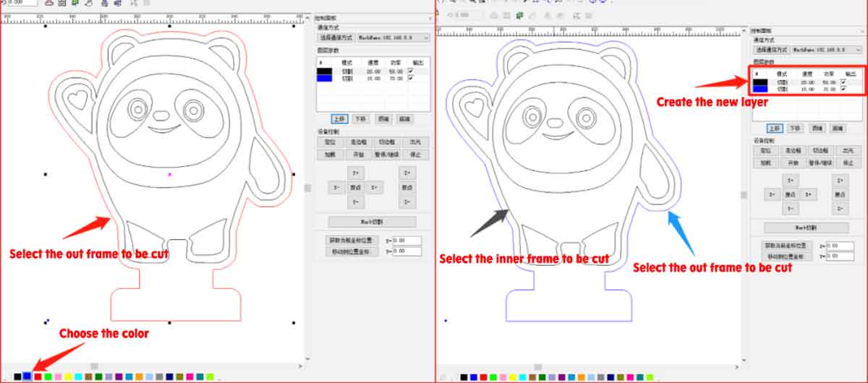Click speed value 20.00 in left screenshot
This screenshot has height=383, width=868.
[374, 71]
